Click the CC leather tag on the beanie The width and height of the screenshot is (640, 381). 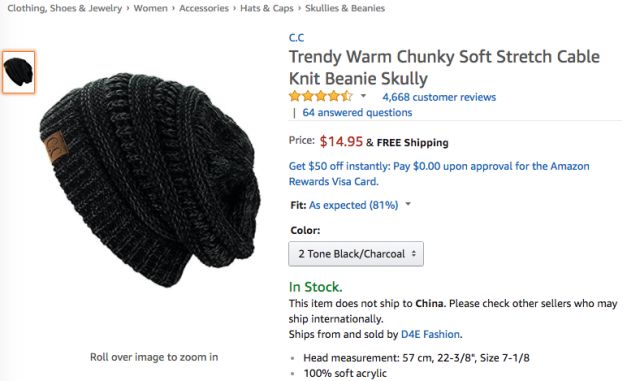point(56,147)
